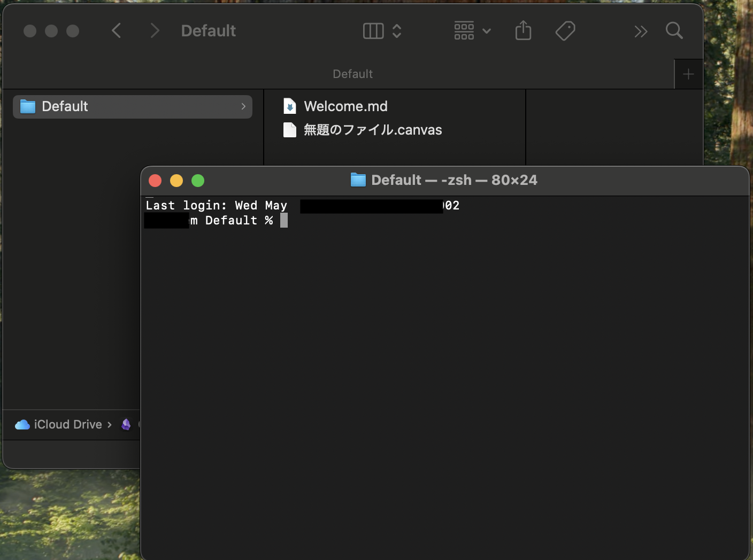Click the iCloud Drive icon in the path bar

pos(21,424)
